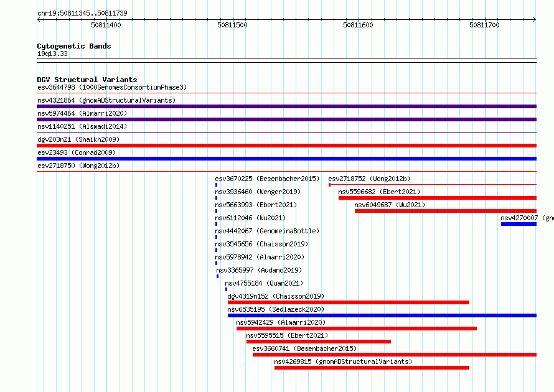Select the nsv6535195 Sedlazeck2020 blue bar
Image resolution: width=554 pixels, height=392 pixels.
coord(382,315)
